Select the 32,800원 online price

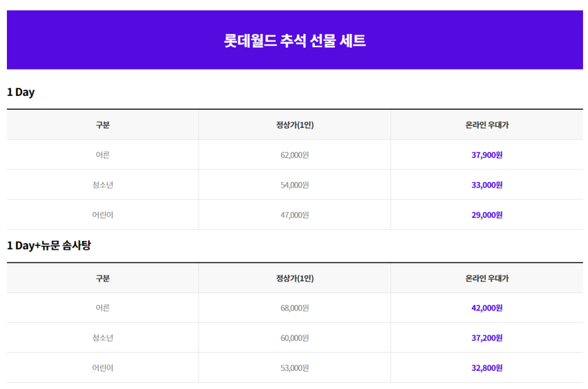point(487,368)
